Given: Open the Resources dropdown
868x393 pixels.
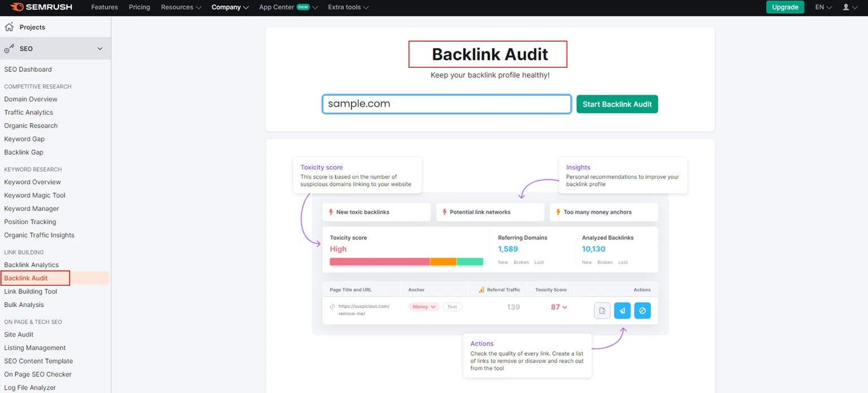Looking at the screenshot, I should click(x=181, y=7).
